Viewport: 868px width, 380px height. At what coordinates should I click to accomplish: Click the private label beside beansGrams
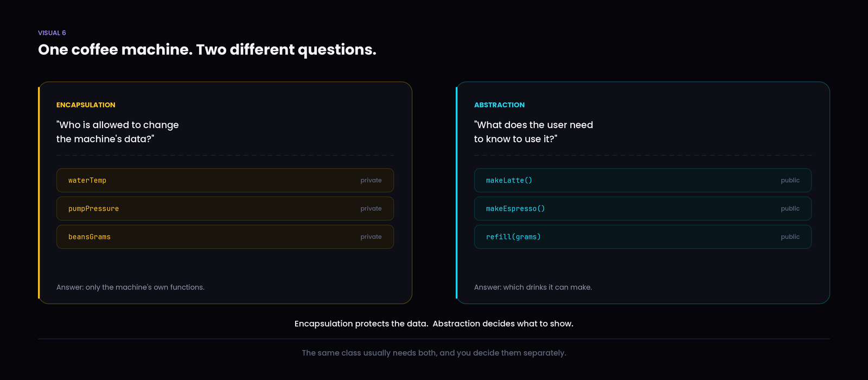tap(371, 237)
